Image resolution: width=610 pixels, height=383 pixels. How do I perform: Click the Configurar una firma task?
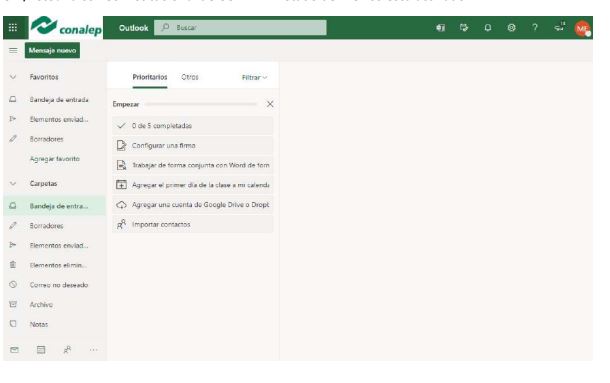(x=193, y=146)
